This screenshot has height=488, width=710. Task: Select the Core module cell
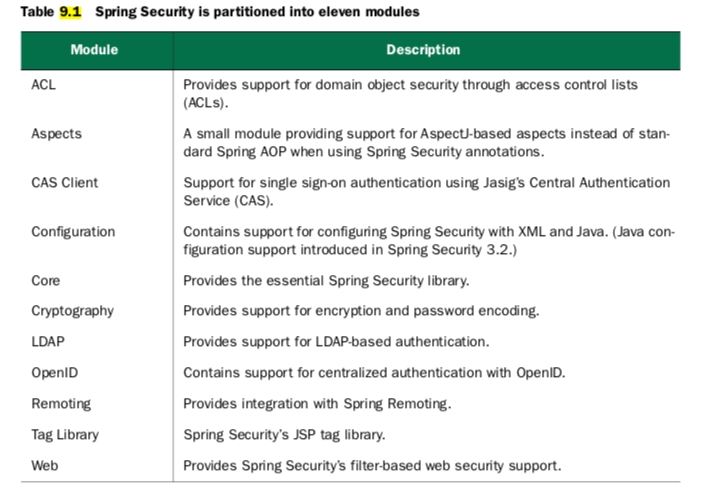[x=46, y=281]
